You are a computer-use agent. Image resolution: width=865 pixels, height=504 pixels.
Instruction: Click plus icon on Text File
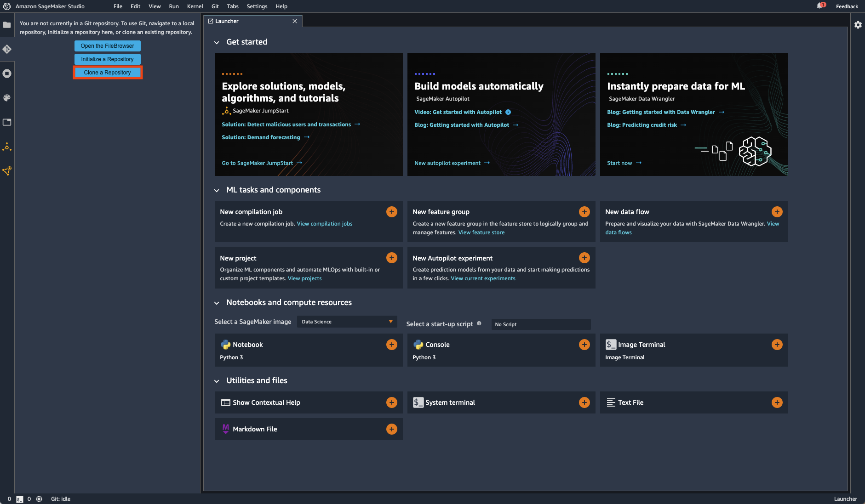click(x=777, y=402)
